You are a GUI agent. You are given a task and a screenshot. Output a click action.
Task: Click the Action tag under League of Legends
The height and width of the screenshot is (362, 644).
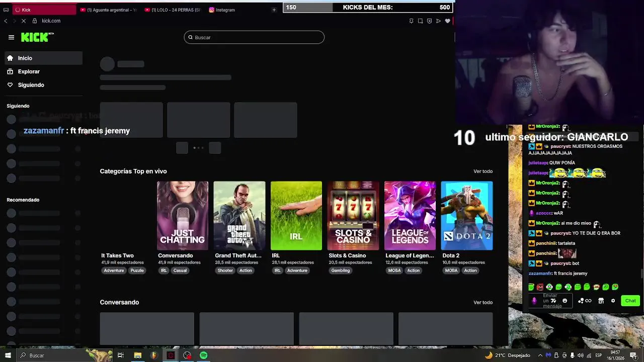[413, 270]
